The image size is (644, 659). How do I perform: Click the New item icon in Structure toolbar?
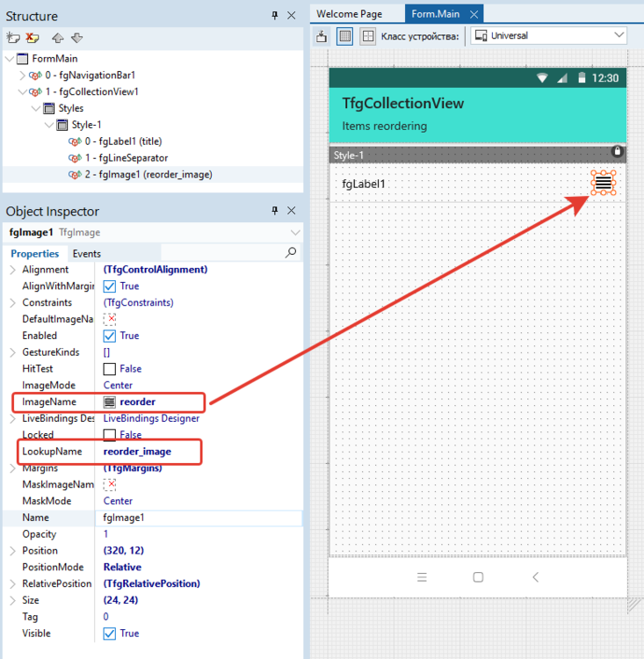[x=13, y=38]
